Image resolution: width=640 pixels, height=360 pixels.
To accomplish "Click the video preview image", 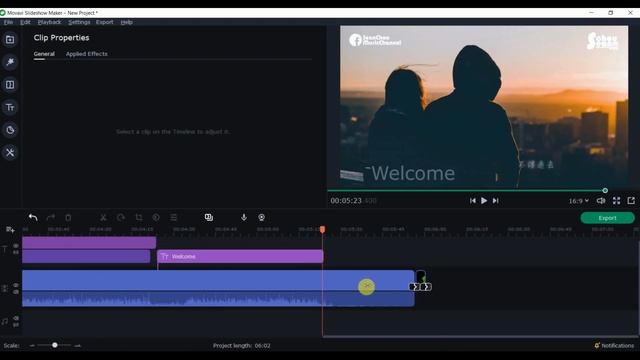I will (x=484, y=107).
